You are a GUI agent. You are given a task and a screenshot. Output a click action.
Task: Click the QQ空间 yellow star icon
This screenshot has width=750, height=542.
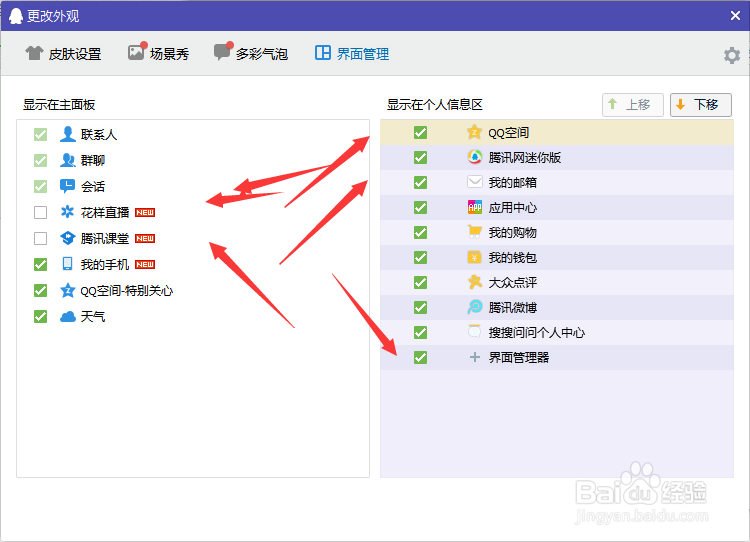(x=474, y=132)
